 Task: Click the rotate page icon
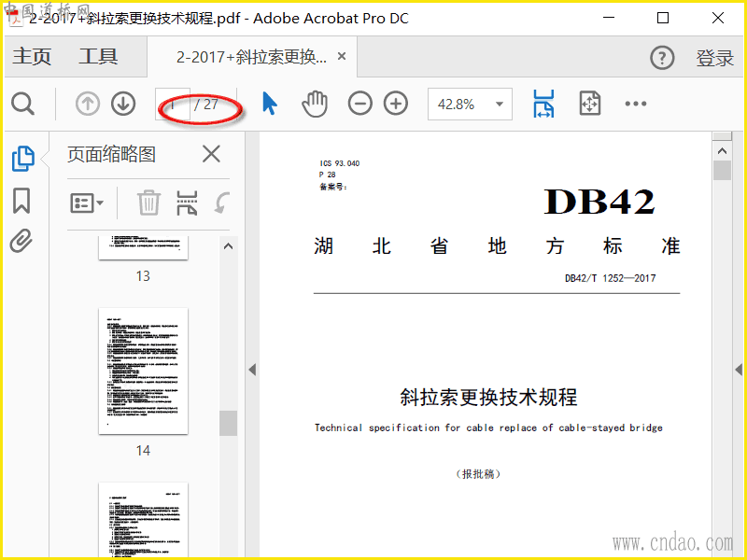222,203
